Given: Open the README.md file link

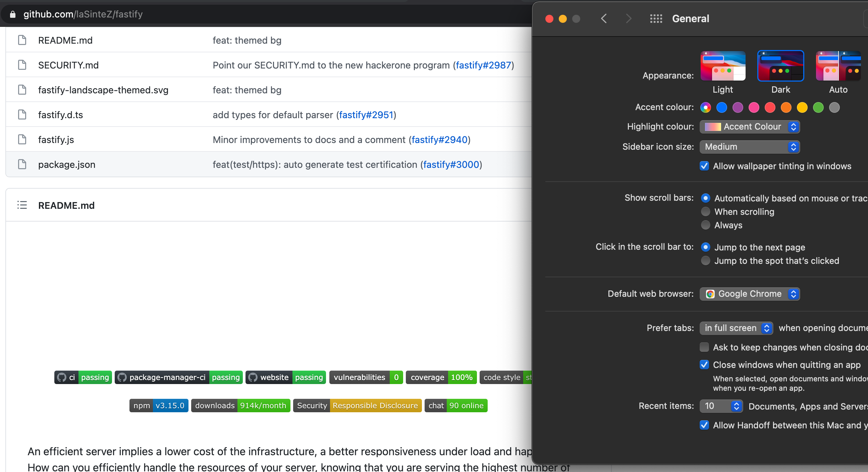Looking at the screenshot, I should coord(65,40).
